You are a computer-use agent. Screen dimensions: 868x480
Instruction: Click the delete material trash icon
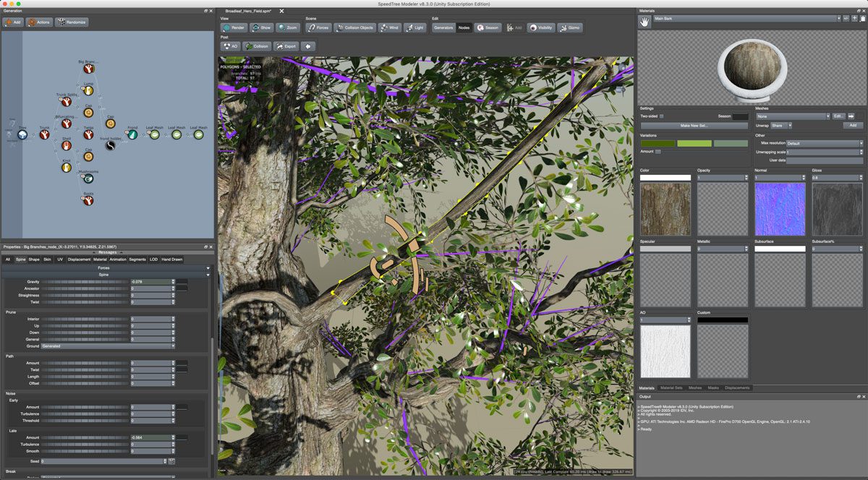[862, 19]
